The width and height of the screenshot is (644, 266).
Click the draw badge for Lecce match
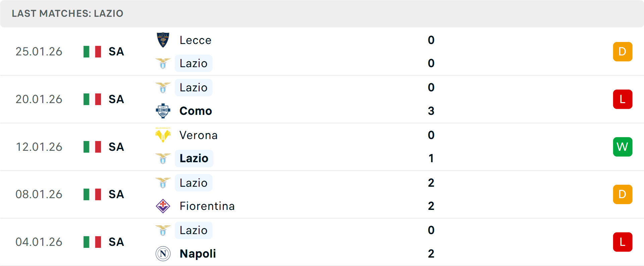pos(623,52)
